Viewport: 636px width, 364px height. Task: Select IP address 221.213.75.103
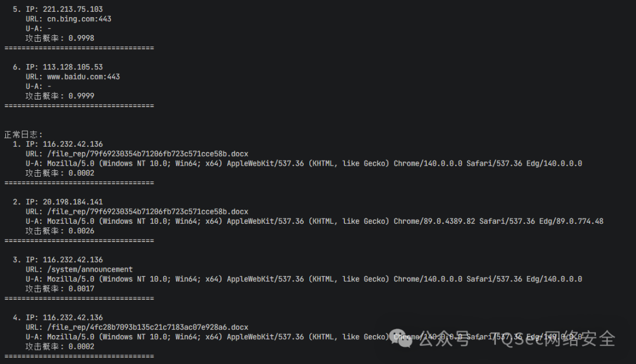pyautogui.click(x=72, y=9)
